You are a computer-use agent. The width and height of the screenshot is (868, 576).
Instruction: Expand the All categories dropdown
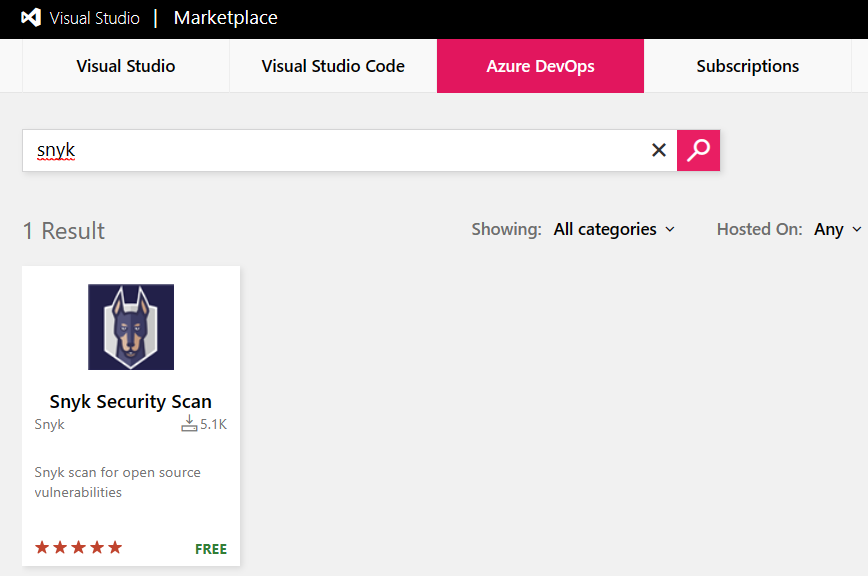point(614,229)
